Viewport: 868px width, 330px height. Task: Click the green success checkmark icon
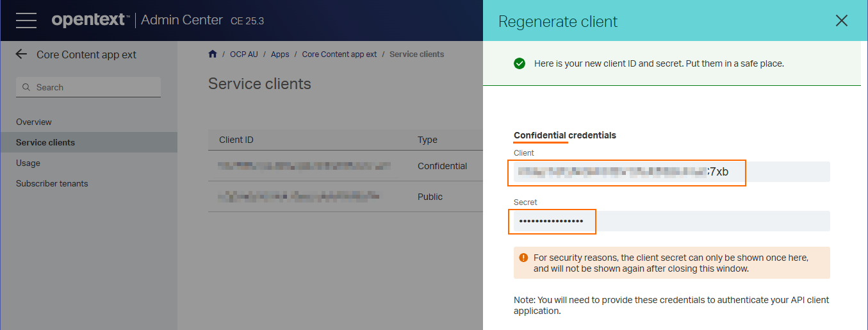point(520,63)
